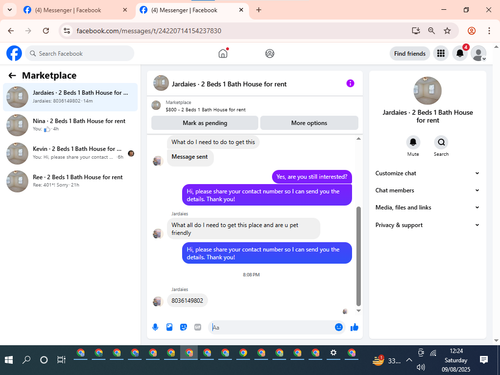
Task: Open Task View on taskbar
Action: (61, 360)
